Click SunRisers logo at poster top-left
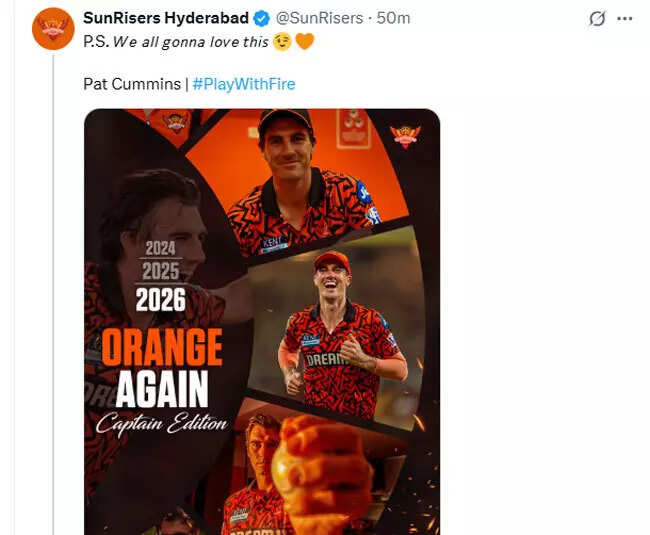 (175, 122)
